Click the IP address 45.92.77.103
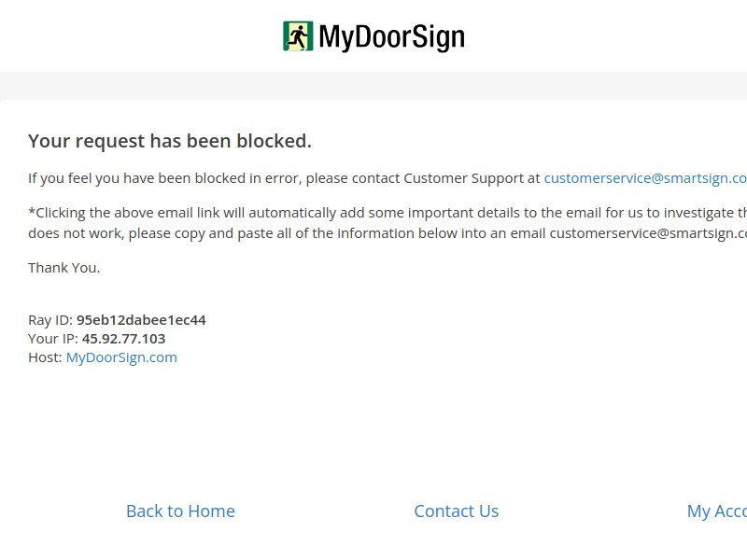Viewport: 747px width, 560px height. pyautogui.click(x=124, y=339)
